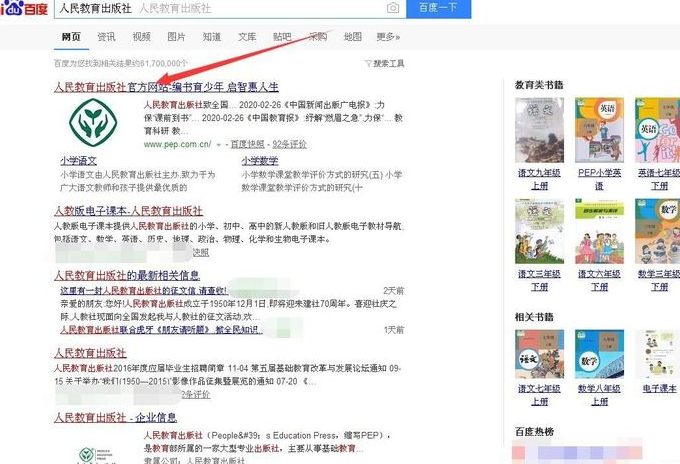The image size is (680, 464).
Task: Click 数学三年级下册 book cover
Action: coord(657,231)
